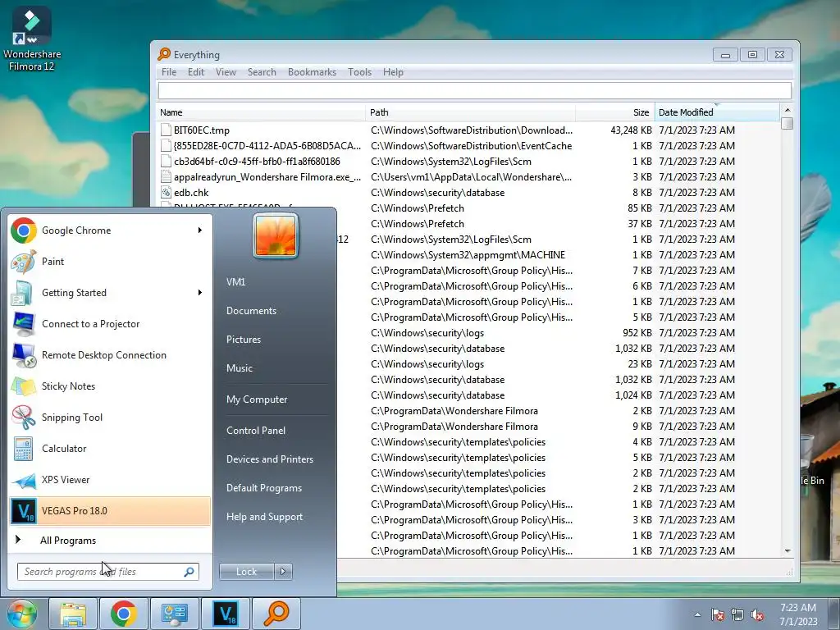Open Connect to a Projector
The height and width of the screenshot is (630, 840).
point(110,323)
